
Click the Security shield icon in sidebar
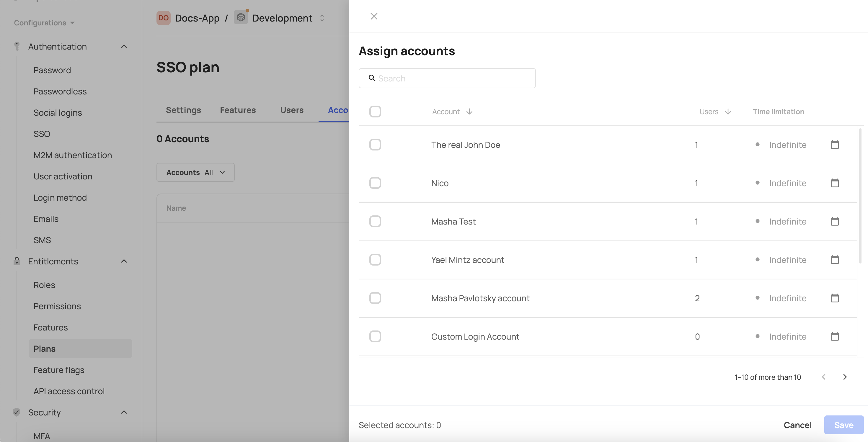coord(17,412)
